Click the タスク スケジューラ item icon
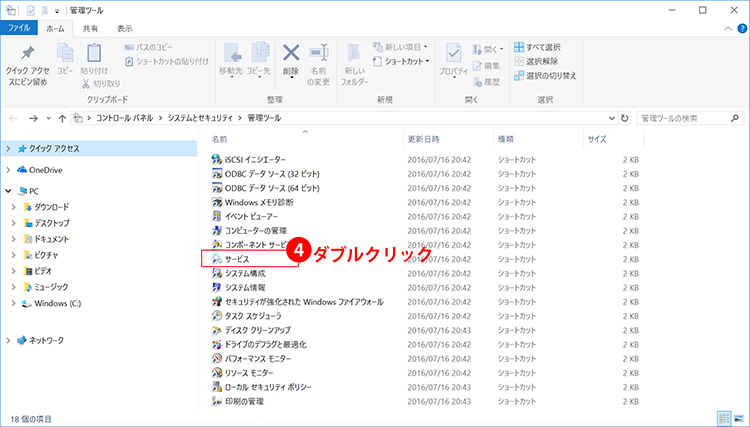750x427 pixels. click(217, 315)
